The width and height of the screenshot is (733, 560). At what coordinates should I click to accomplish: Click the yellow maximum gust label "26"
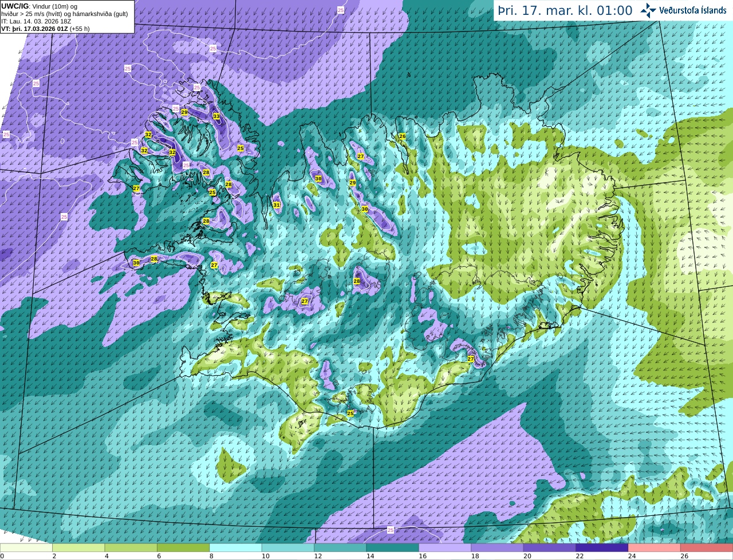(403, 136)
